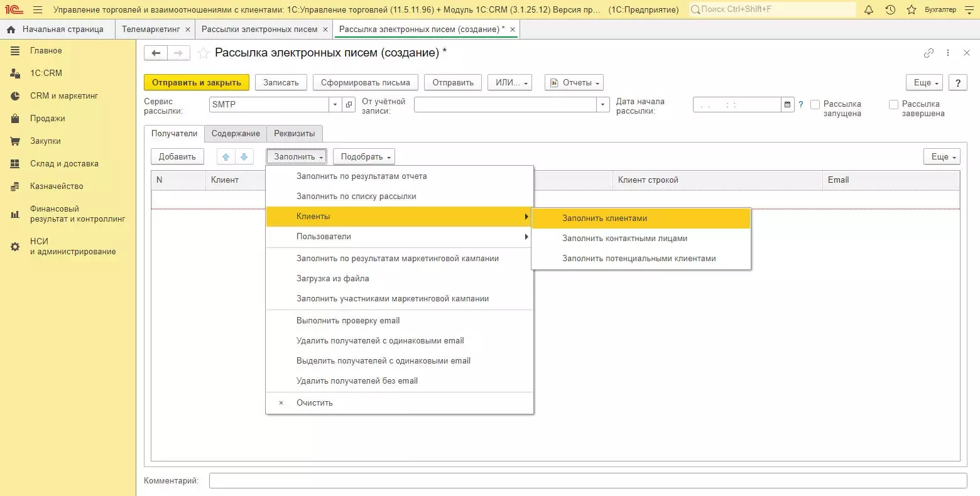Expand the Сервис рассылки SMTP dropdown
The width and height of the screenshot is (980, 496).
click(x=335, y=105)
